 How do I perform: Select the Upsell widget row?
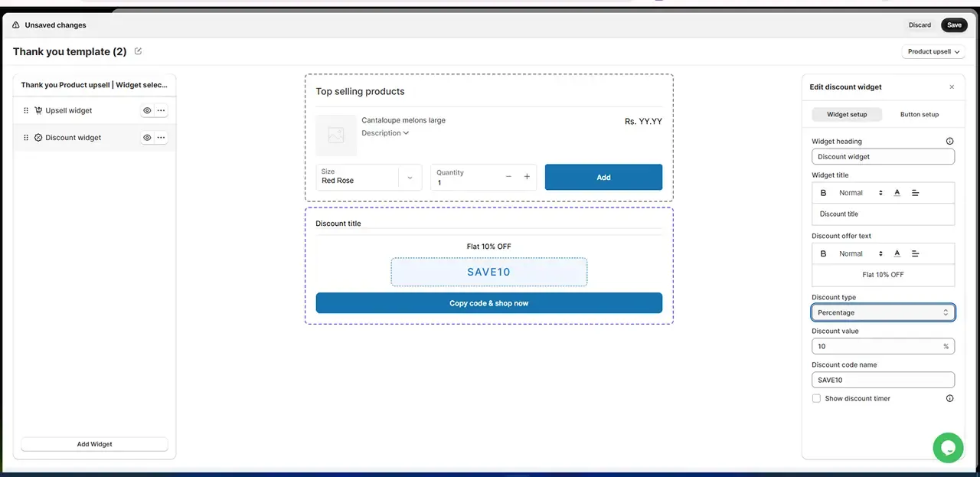pyautogui.click(x=94, y=111)
